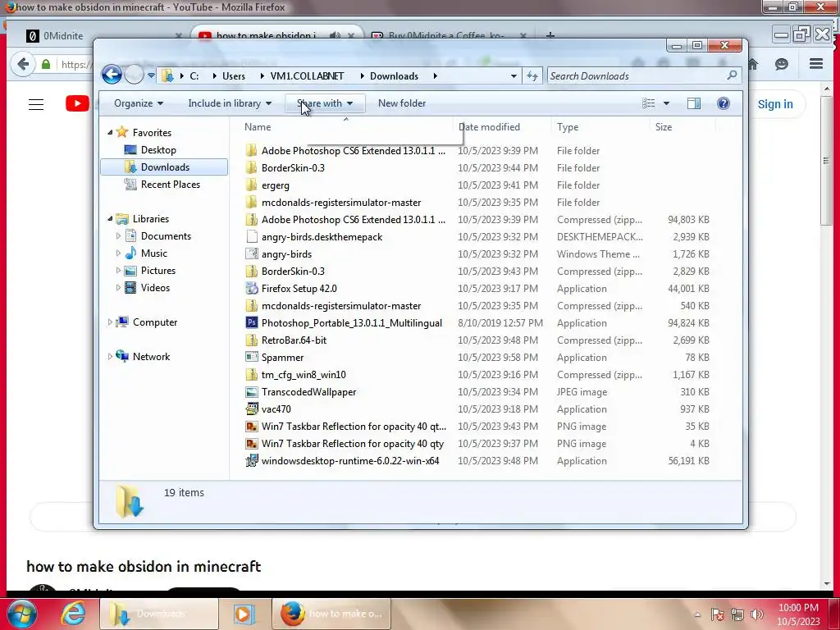The image size is (840, 630).
Task: Open the Share with dropdown
Action: pos(325,103)
